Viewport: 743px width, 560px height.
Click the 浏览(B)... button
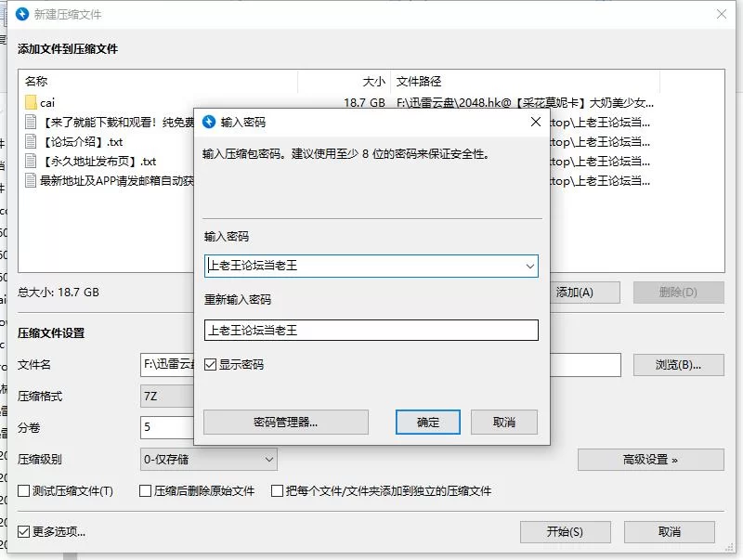click(x=679, y=365)
